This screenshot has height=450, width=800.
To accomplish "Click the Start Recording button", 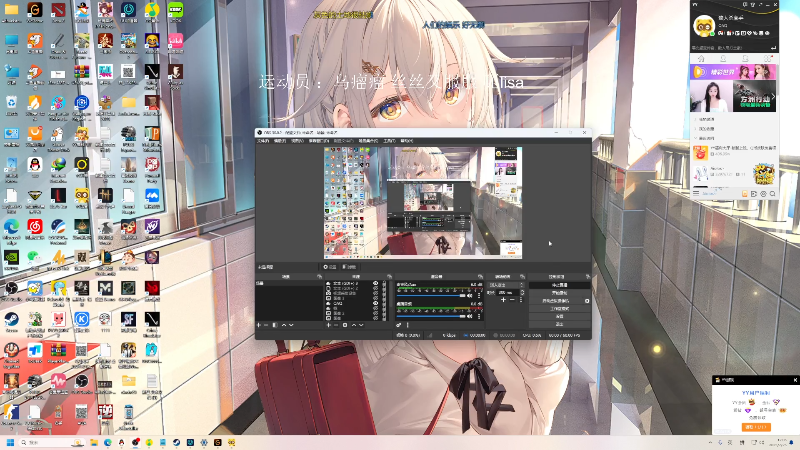I will point(560,293).
